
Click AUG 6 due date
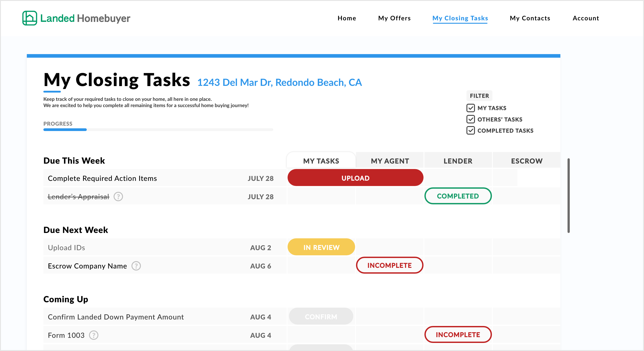coord(261,266)
